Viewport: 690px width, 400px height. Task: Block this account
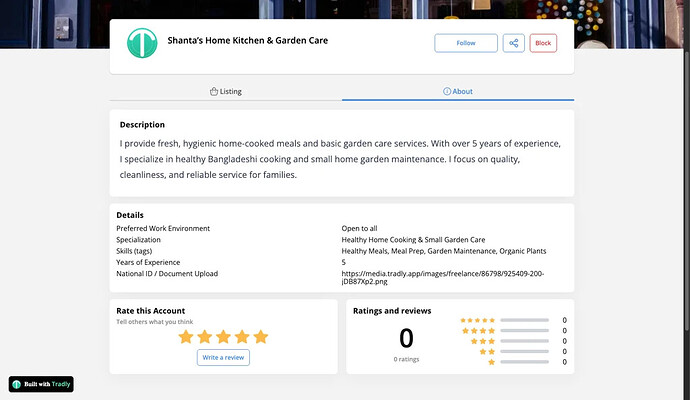(543, 43)
